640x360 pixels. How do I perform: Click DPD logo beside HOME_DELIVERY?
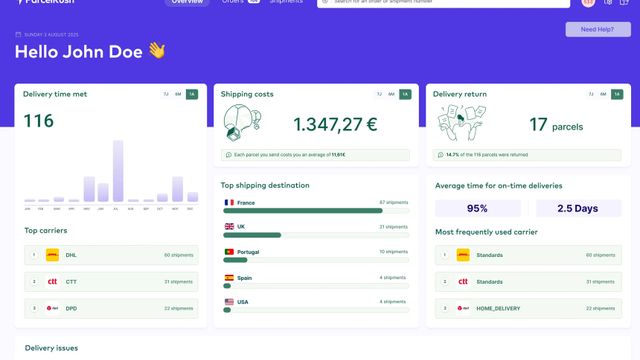pos(463,308)
